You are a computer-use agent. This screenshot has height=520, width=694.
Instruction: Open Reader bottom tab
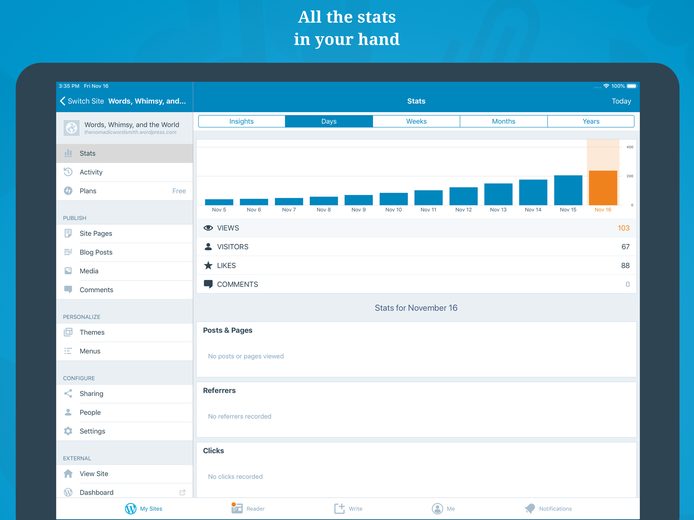click(248, 508)
